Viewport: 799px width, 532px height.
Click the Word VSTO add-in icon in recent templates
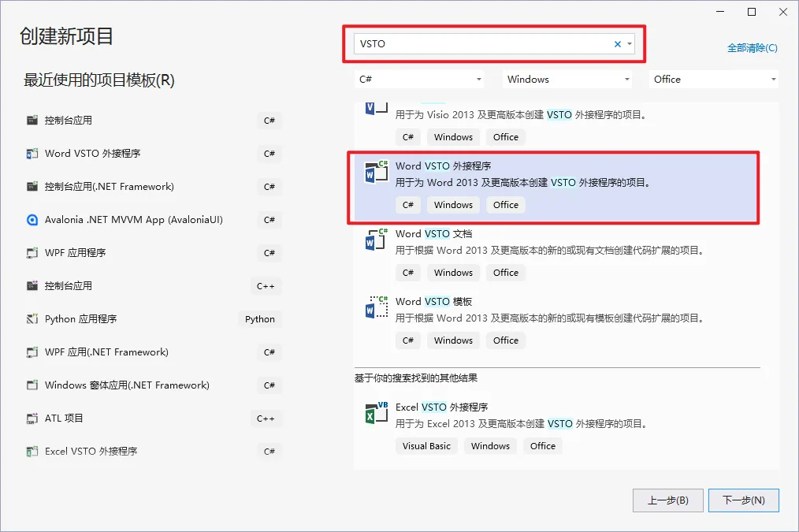pyautogui.click(x=32, y=154)
